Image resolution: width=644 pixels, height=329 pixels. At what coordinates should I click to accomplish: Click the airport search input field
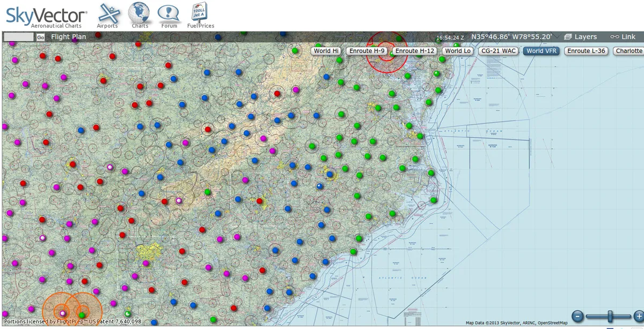point(19,37)
